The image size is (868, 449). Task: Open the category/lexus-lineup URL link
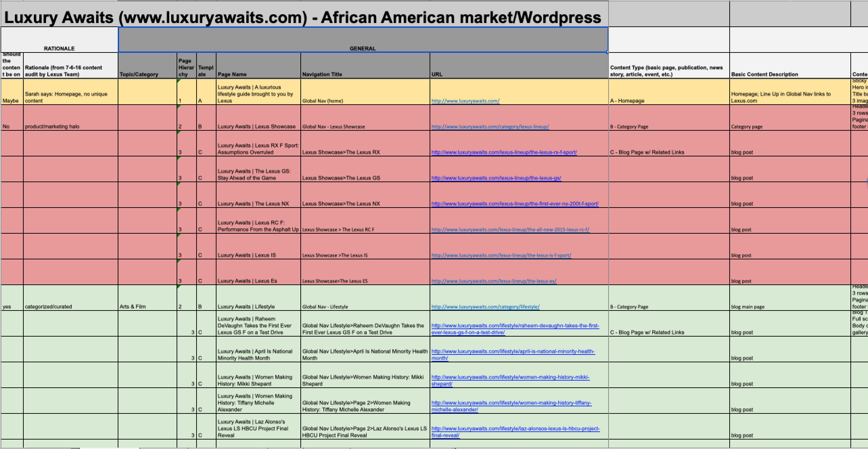point(490,127)
